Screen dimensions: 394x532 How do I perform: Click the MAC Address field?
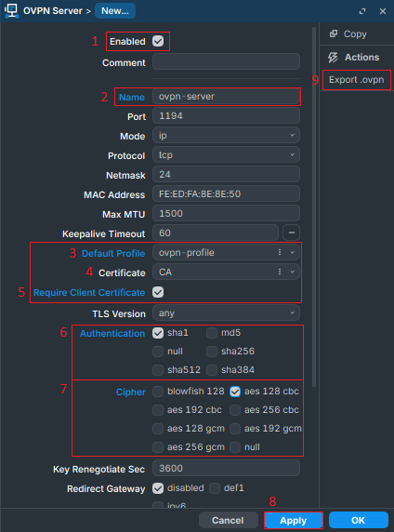226,194
